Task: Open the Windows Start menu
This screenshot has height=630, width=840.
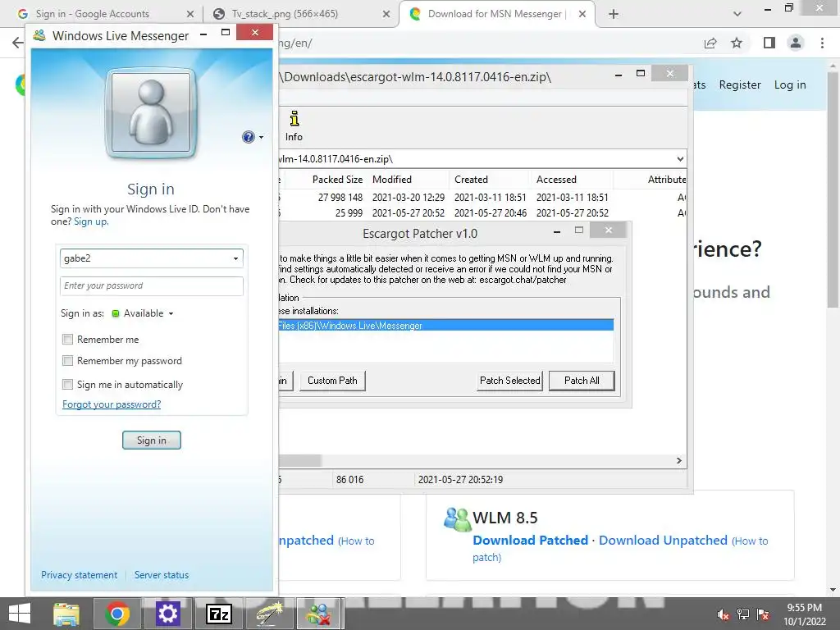Action: pyautogui.click(x=20, y=614)
